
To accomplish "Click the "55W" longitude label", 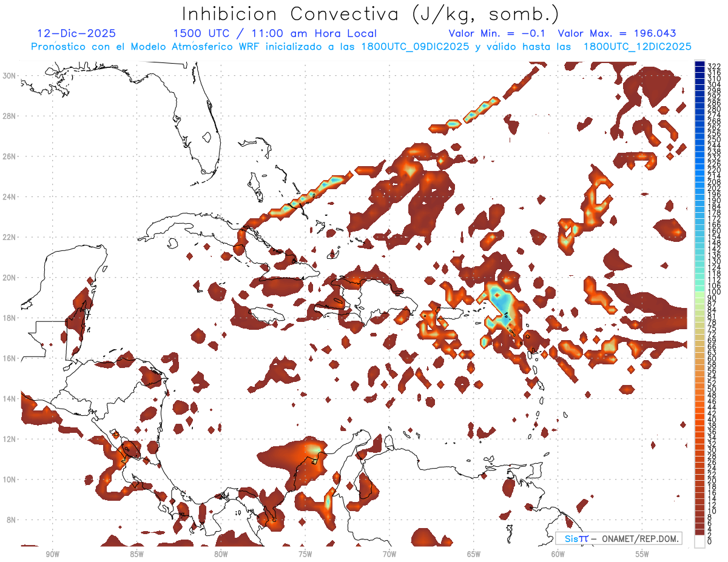I will point(642,554).
